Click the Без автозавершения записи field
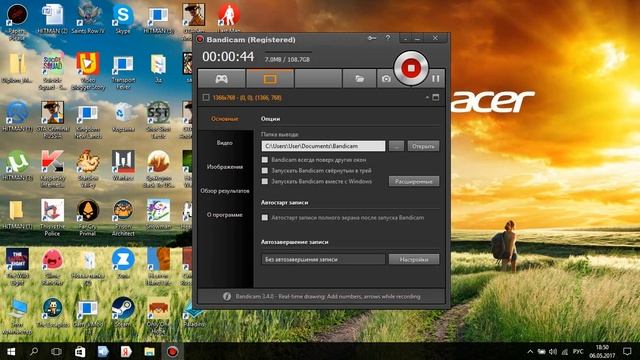Image resolution: width=640 pixels, height=360 pixels. click(323, 259)
